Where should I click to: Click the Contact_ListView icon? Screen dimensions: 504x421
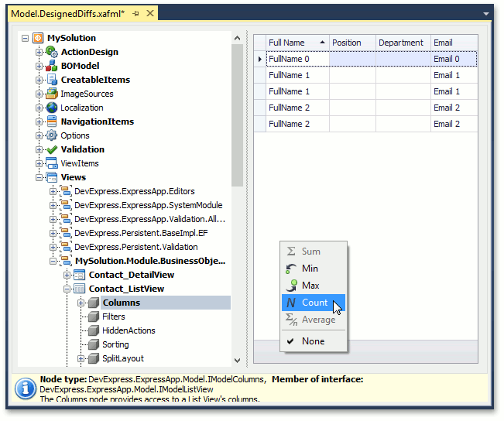pyautogui.click(x=80, y=289)
